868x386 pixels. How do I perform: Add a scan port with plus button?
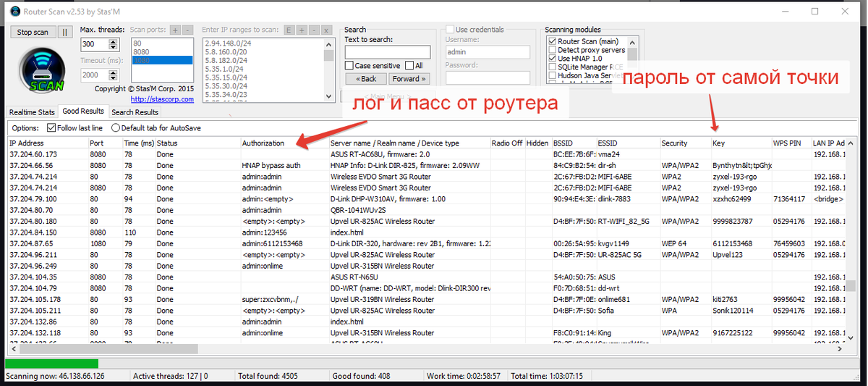click(174, 30)
